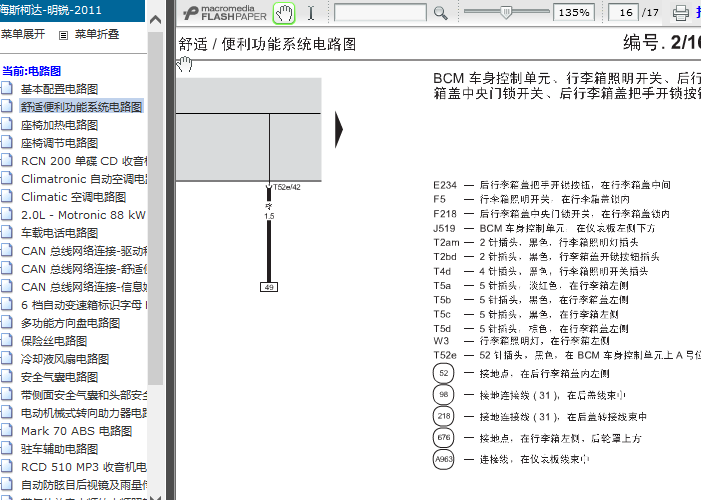Click the up arrow on the sidebar scrollbar
Viewport: 701px width, 500px height.
click(156, 20)
